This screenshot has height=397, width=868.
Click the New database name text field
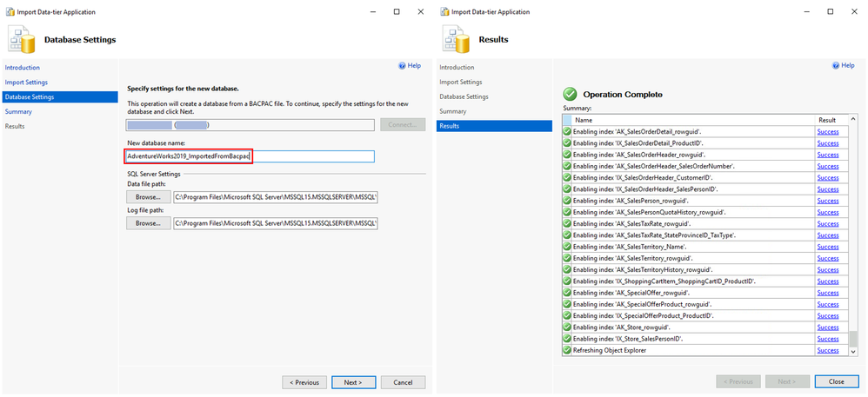click(x=249, y=156)
